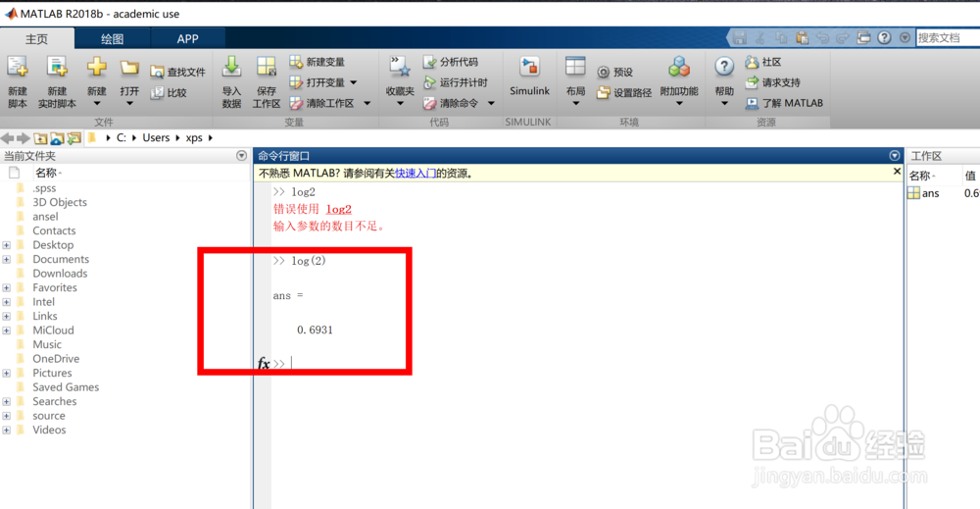Viewport: 980px width, 509px height.
Task: Click the quick access save icon
Action: (740, 38)
